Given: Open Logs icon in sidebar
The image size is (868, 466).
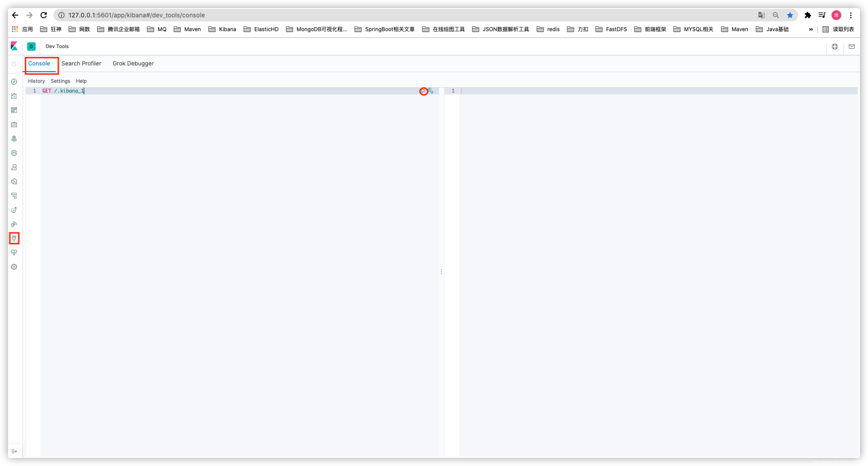Looking at the screenshot, I should 14,182.
